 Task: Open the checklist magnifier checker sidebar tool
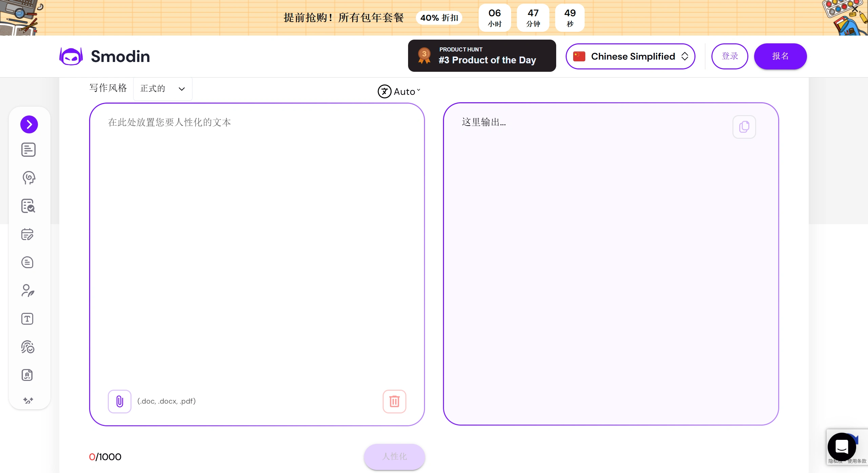(28, 206)
